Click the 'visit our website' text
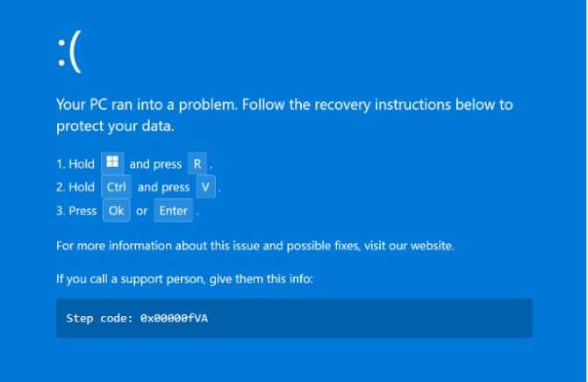This screenshot has width=588, height=382. click(412, 246)
